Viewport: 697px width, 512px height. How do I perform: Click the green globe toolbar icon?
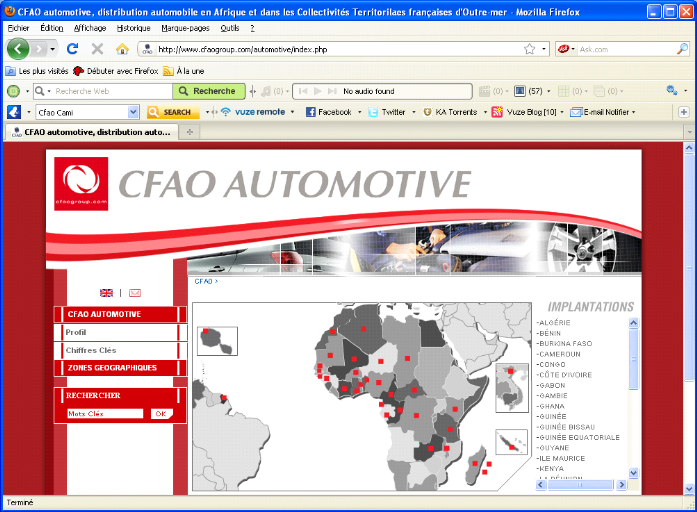[x=13, y=91]
